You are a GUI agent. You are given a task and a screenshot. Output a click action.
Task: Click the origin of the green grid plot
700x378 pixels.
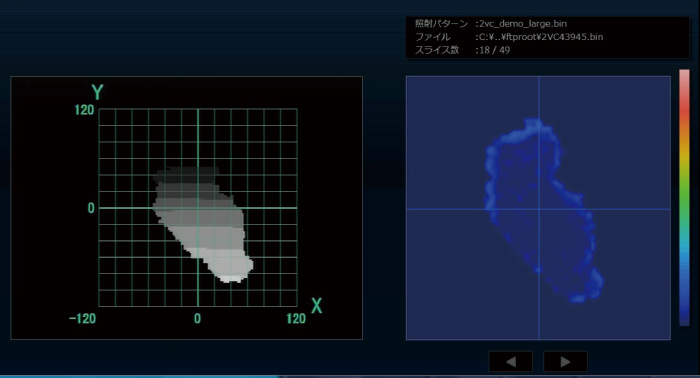198,208
